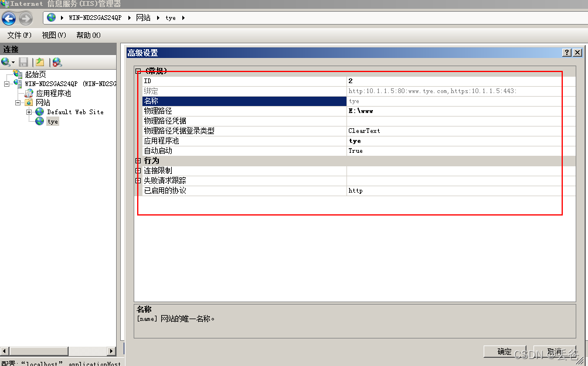Close the 高级设置 dialog
Viewport: 588px width, 366px height.
point(578,53)
